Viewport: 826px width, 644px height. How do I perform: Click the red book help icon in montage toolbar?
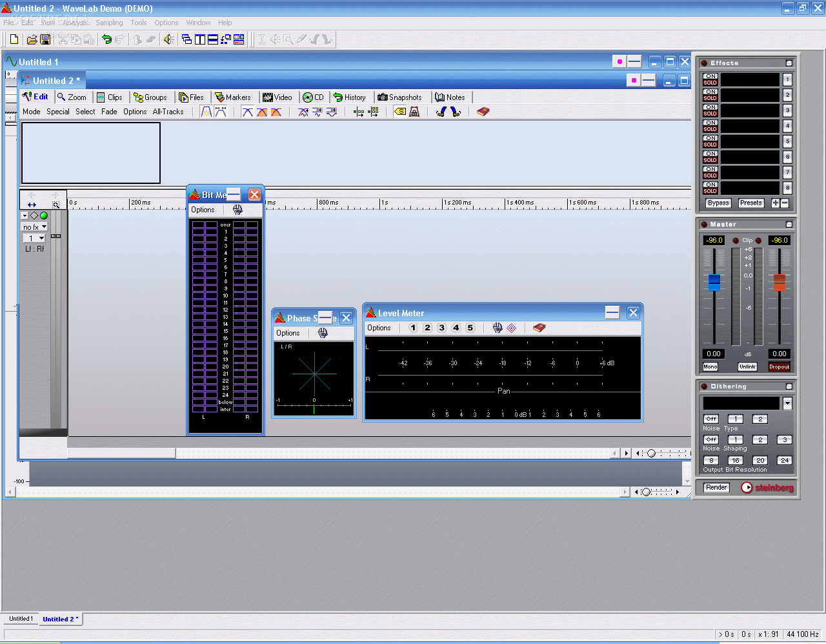[483, 112]
